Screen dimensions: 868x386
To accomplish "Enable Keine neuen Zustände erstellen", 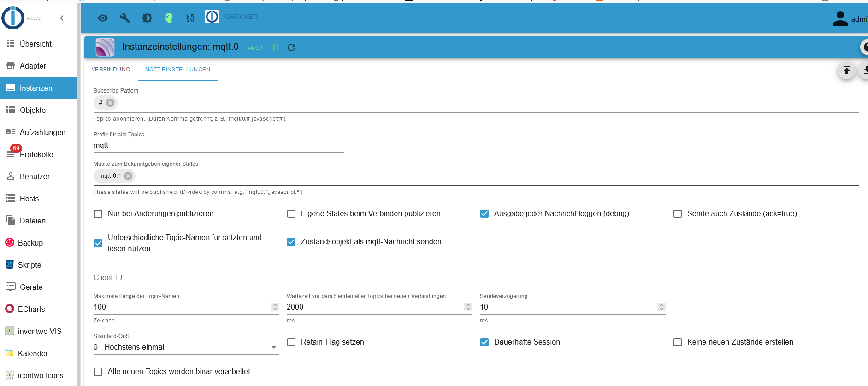I will 678,342.
